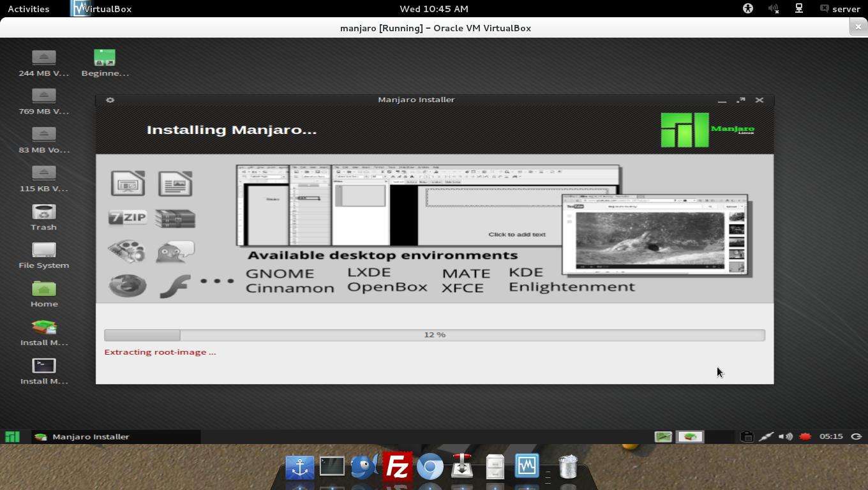Click the muted speaker in host top bar
This screenshot has width=868, height=490.
[x=774, y=9]
